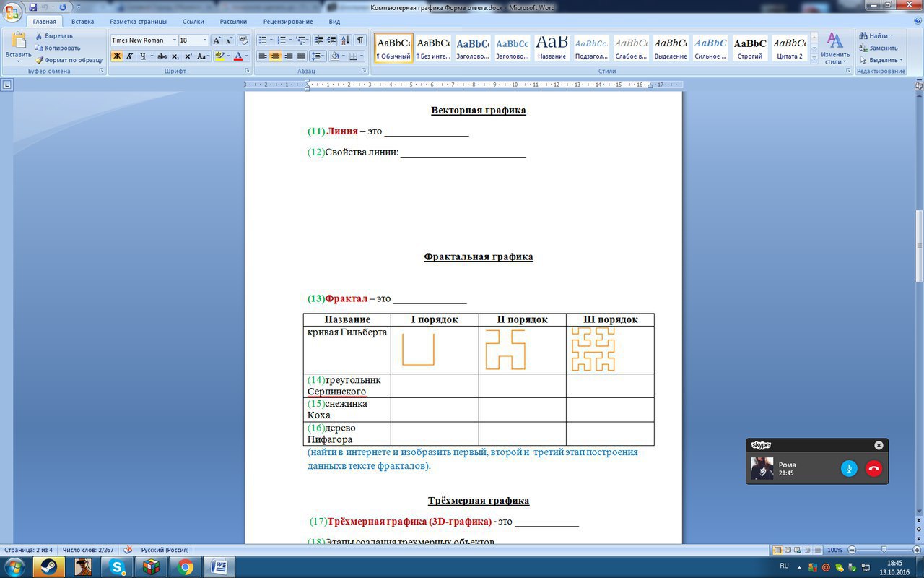Viewport: 924px width, 578px height.
Task: Click the Format Painter brush icon
Action: [40, 60]
